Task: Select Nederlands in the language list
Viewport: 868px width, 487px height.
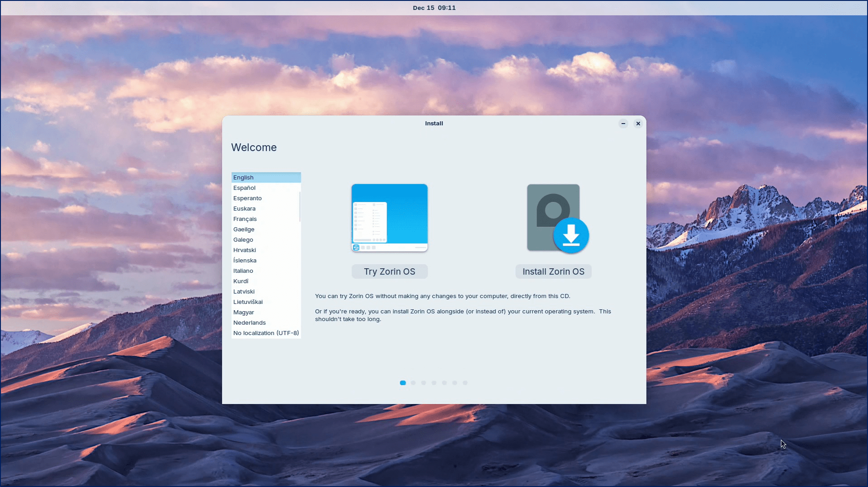Action: click(x=249, y=323)
